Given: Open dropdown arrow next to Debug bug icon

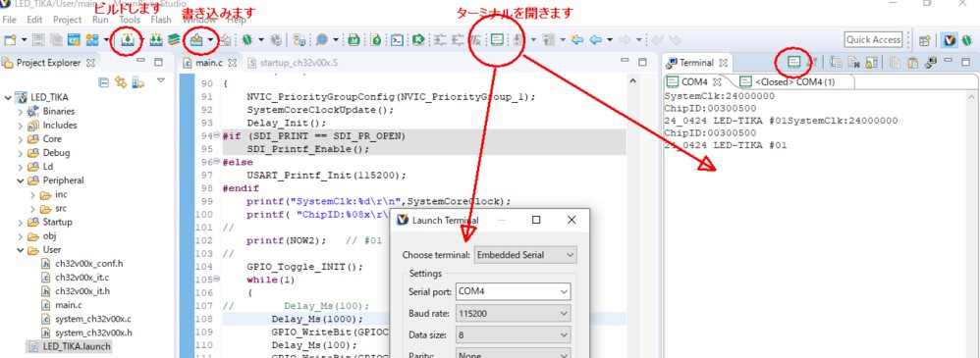Looking at the screenshot, I should pos(260,40).
